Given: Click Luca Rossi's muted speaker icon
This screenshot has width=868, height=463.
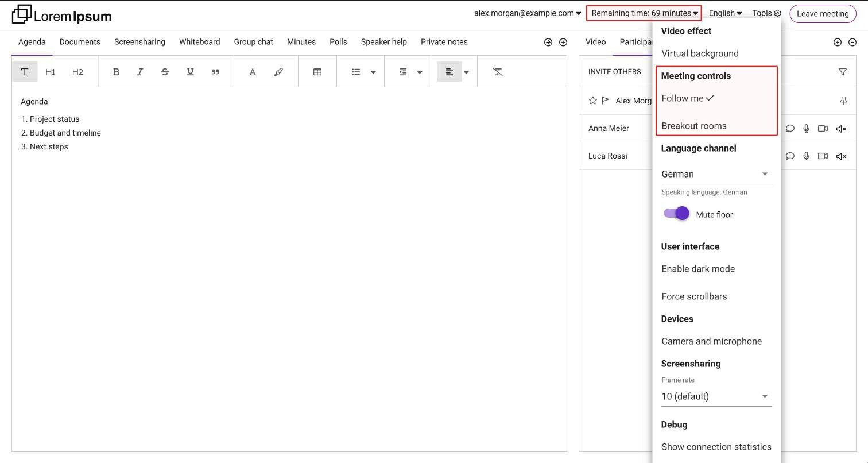Looking at the screenshot, I should 841,156.
